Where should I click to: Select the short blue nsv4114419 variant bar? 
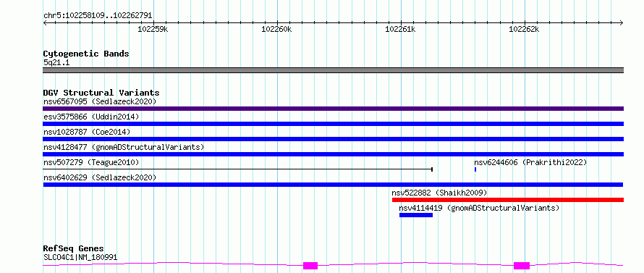point(416,215)
